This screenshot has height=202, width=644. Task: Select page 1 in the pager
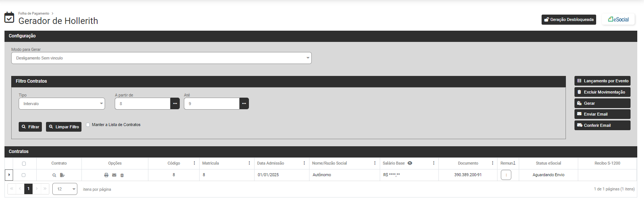click(28, 189)
